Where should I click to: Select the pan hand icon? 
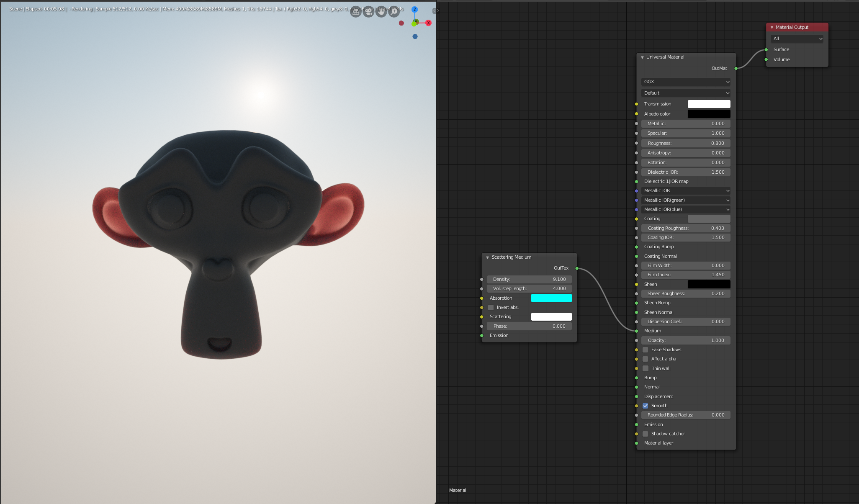pyautogui.click(x=381, y=12)
